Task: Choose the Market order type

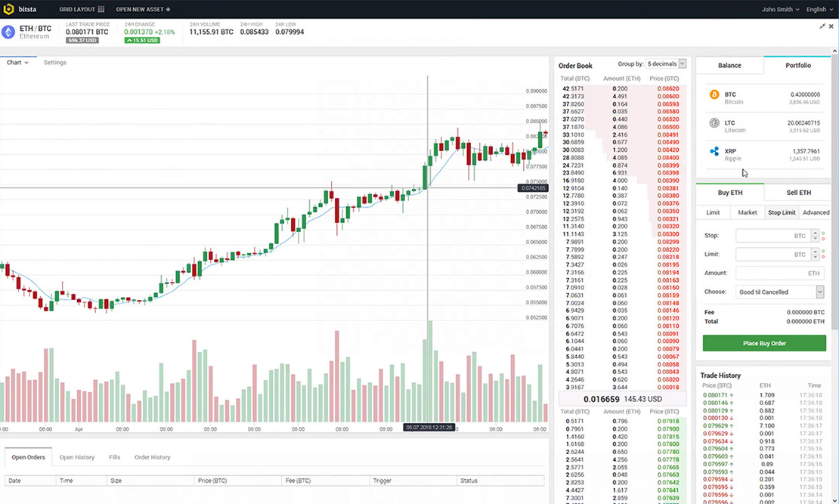Action: 748,212
